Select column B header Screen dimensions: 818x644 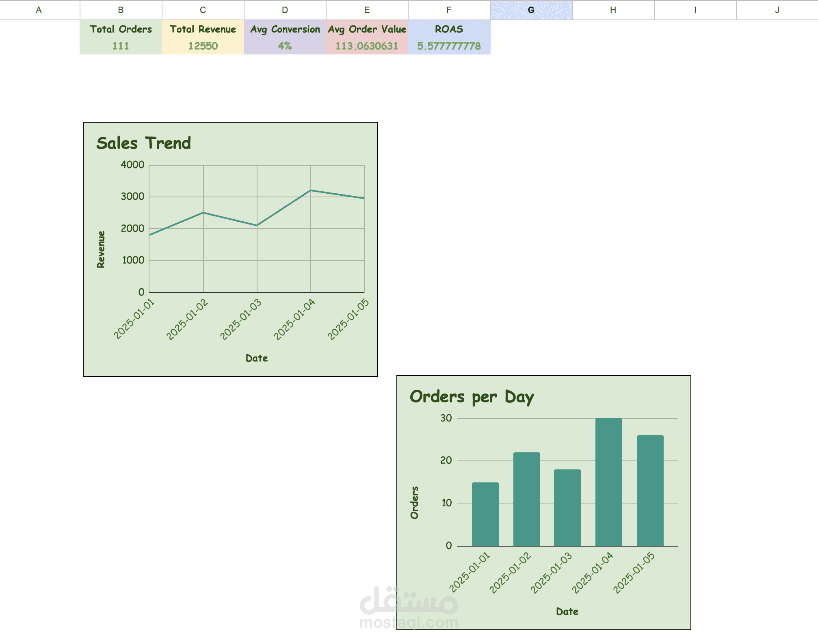click(x=121, y=10)
